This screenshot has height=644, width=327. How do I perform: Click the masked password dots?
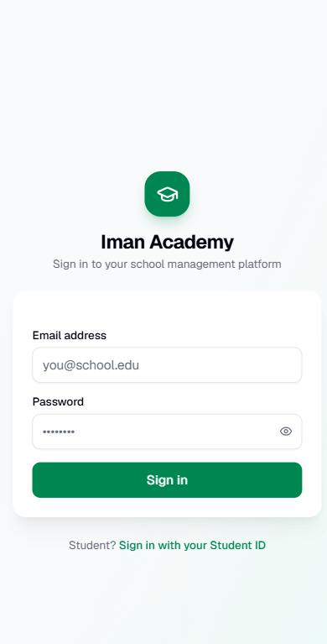(x=59, y=432)
